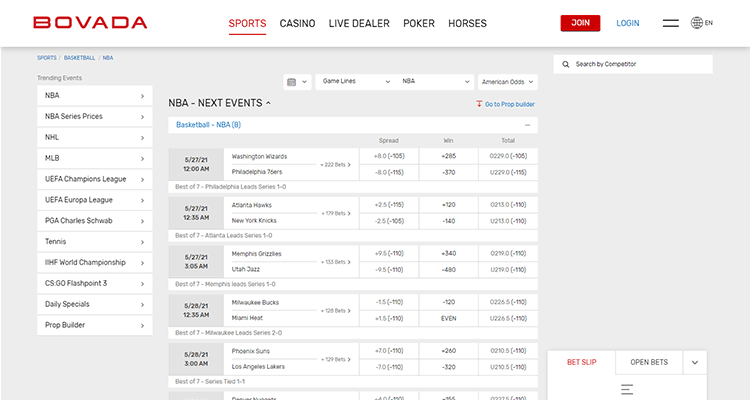Select Atlanta Hawks +120 moneyline
The height and width of the screenshot is (400, 750).
point(449,205)
